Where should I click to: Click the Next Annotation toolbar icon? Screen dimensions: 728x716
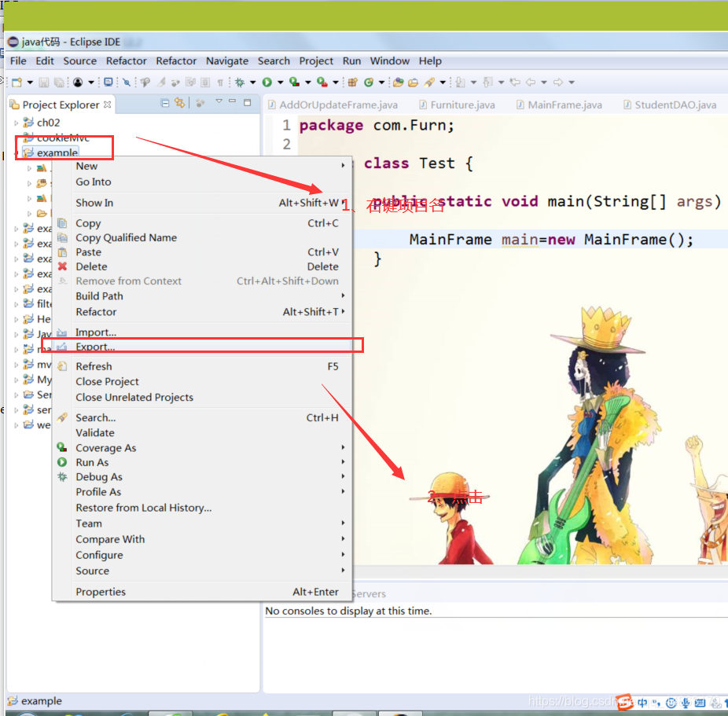coord(460,83)
